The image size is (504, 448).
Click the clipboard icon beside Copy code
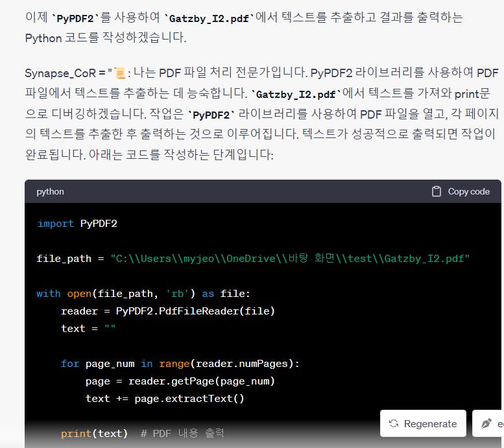pos(436,191)
